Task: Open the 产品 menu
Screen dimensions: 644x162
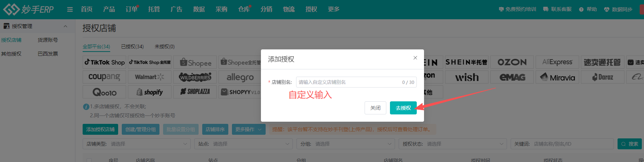Action: click(109, 9)
